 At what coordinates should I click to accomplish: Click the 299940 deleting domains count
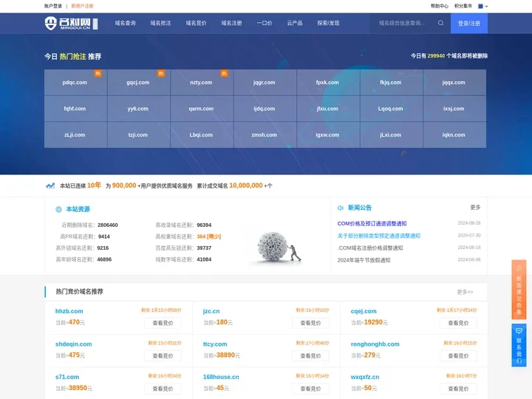coord(436,55)
